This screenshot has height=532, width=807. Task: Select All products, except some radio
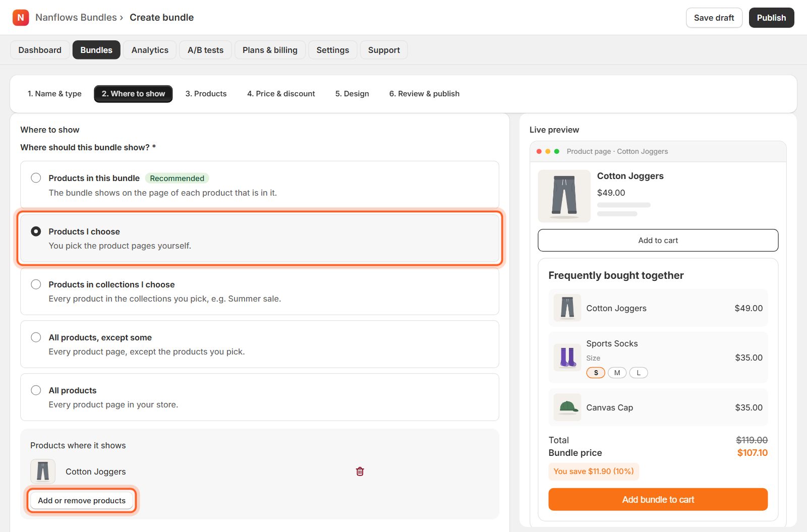pyautogui.click(x=36, y=337)
